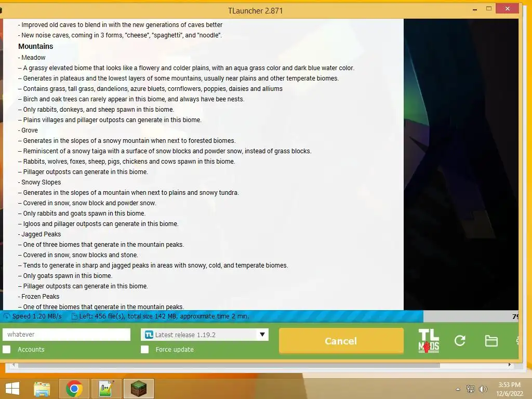The image size is (532, 399).
Task: Click the '- Meadow' line
Action: (32, 58)
